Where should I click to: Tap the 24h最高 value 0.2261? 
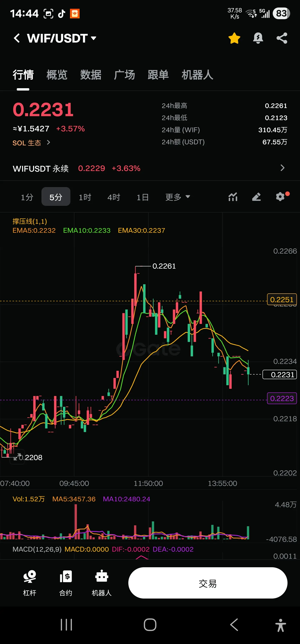[276, 106]
